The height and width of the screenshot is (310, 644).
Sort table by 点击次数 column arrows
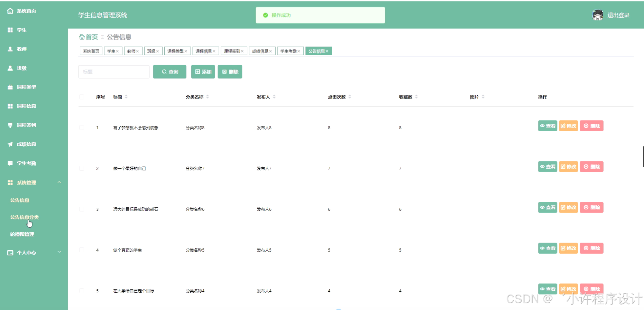[350, 97]
